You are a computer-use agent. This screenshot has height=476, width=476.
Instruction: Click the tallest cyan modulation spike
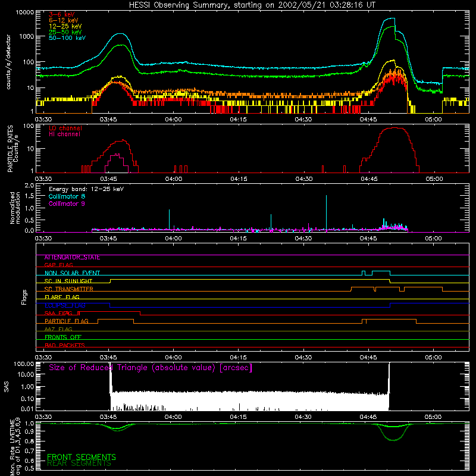click(x=326, y=212)
